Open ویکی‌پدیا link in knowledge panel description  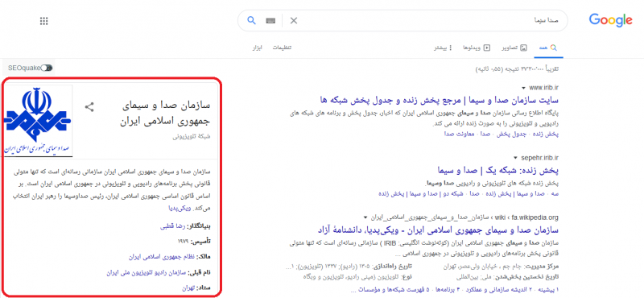(179, 209)
